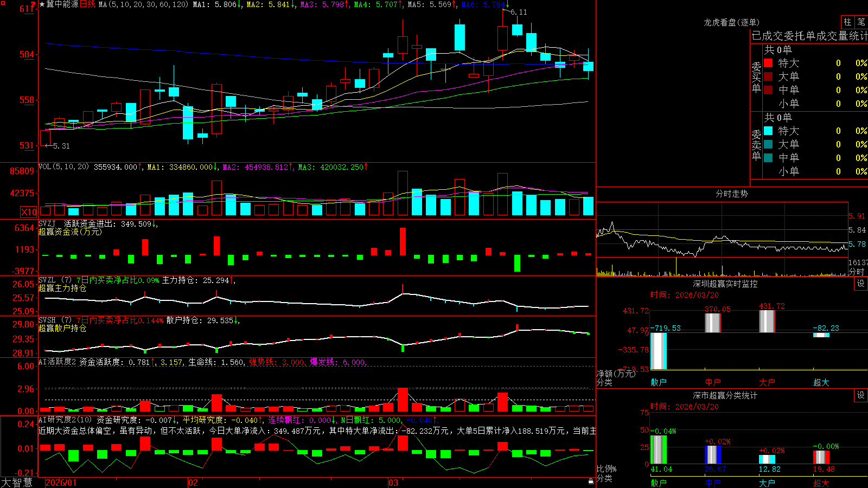The image size is (868, 488).
Task: Click the 03 month marker on date axis
Action: [393, 483]
